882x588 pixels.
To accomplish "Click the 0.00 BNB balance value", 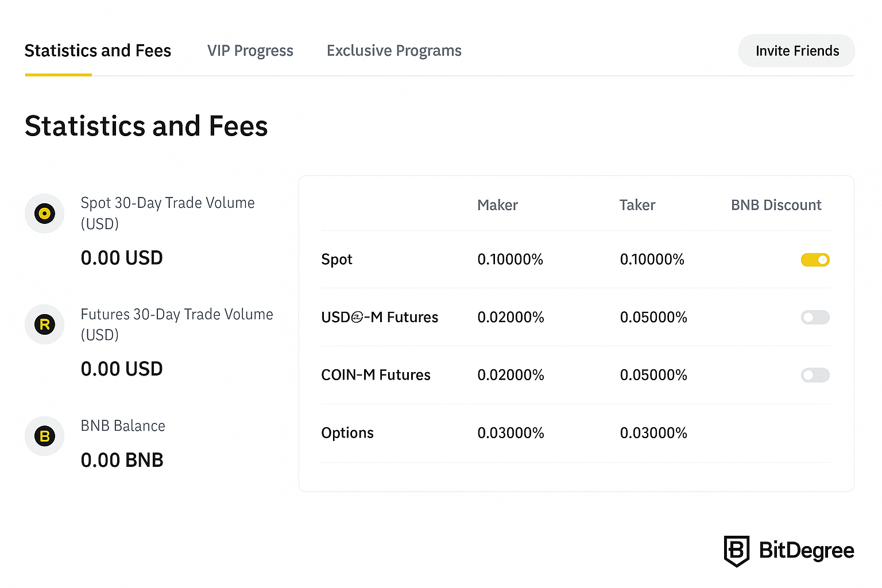I will [122, 460].
